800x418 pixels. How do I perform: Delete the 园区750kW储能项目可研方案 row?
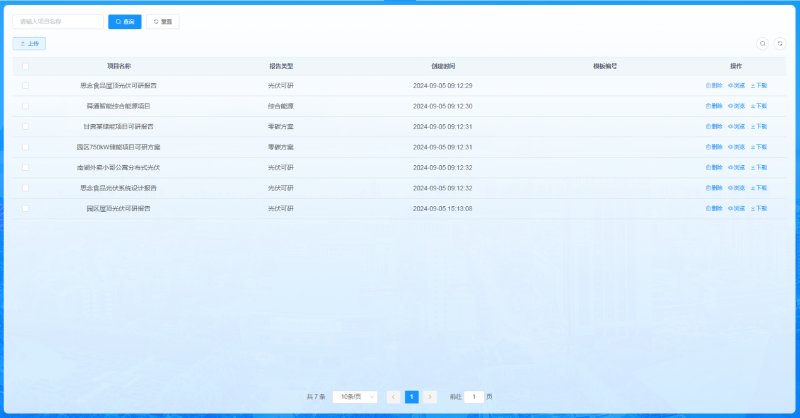pyautogui.click(x=714, y=147)
